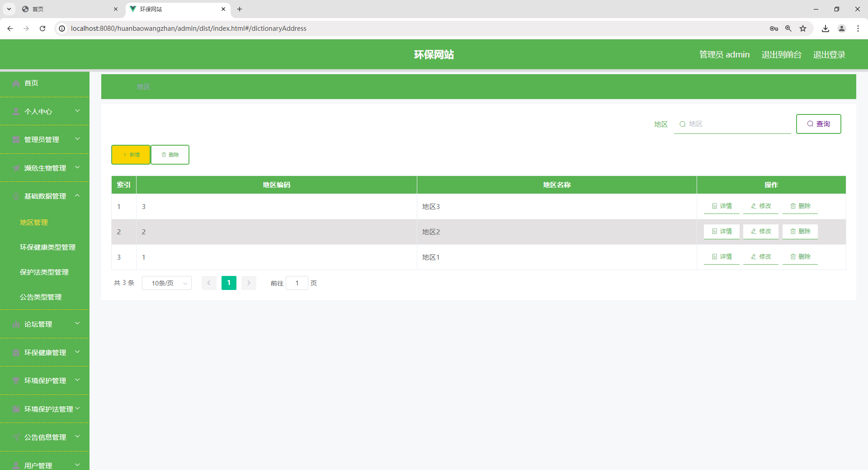868x470 pixels.
Task: Expand the 用户管理 sidebar menu
Action: (x=38, y=465)
